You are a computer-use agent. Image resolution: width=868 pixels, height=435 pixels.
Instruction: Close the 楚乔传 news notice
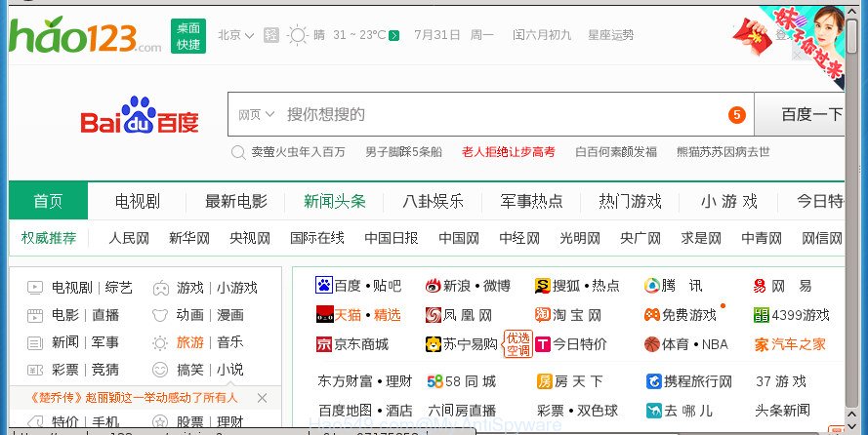click(262, 398)
